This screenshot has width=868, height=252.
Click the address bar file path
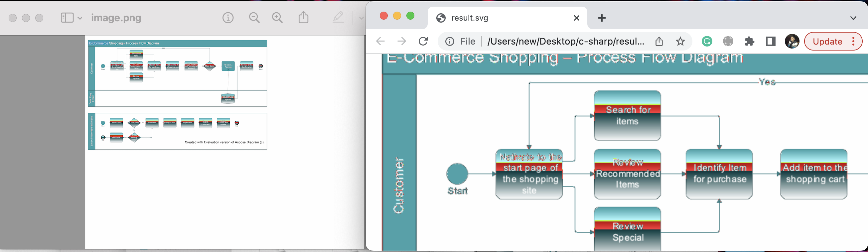click(x=565, y=42)
